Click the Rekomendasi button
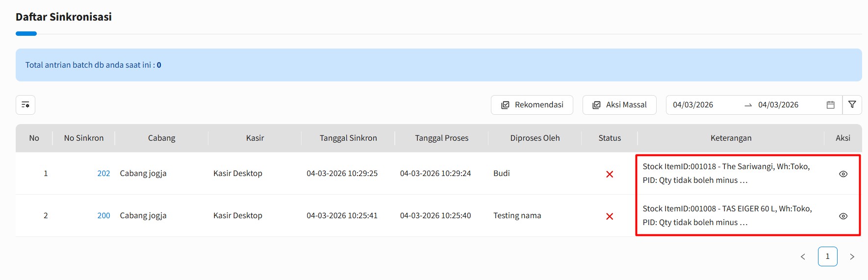Viewport: 868px width, 280px height. 532,105
